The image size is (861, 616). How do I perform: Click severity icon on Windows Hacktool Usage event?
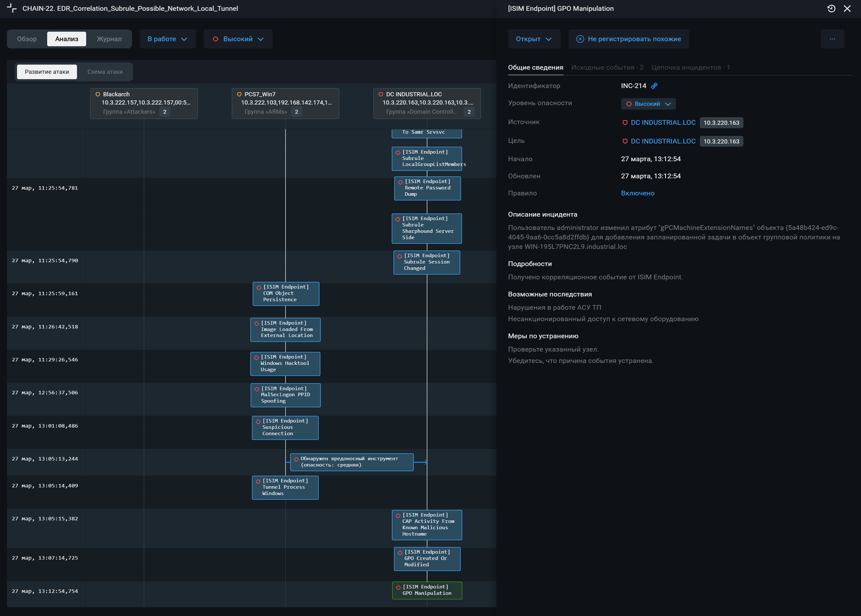click(x=256, y=357)
